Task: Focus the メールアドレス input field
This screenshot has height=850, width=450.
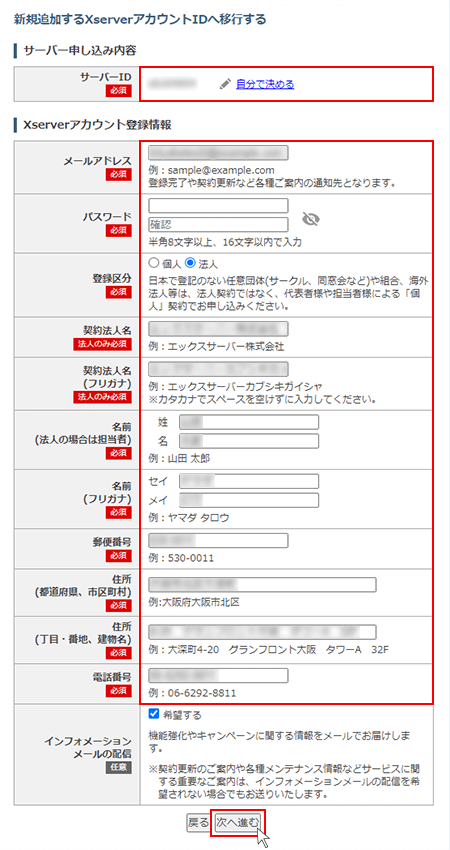Action: (x=218, y=153)
